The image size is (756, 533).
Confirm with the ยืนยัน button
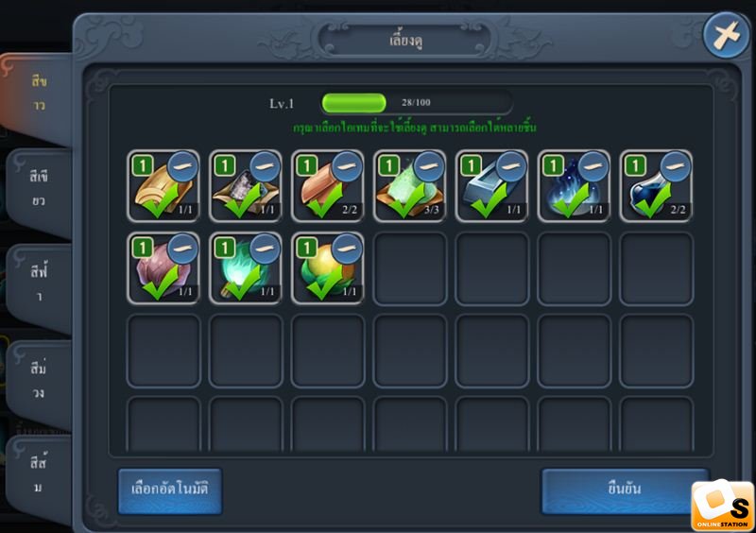625,490
